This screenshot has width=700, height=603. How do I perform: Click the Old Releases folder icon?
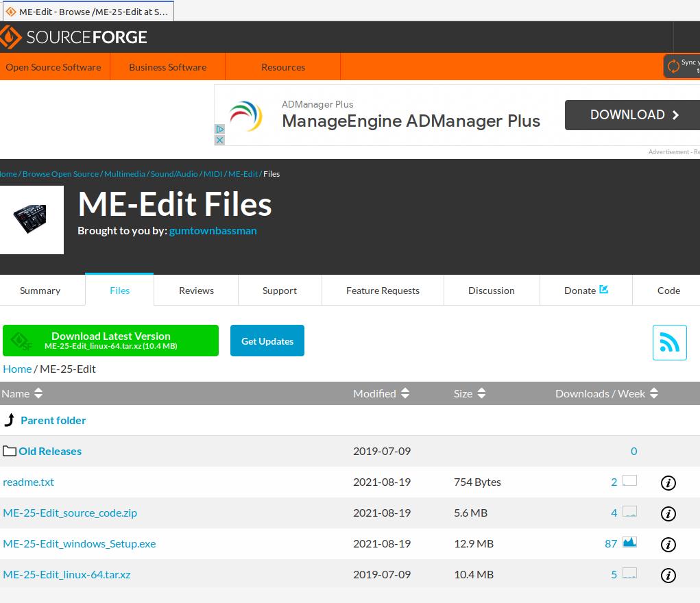[x=10, y=451]
